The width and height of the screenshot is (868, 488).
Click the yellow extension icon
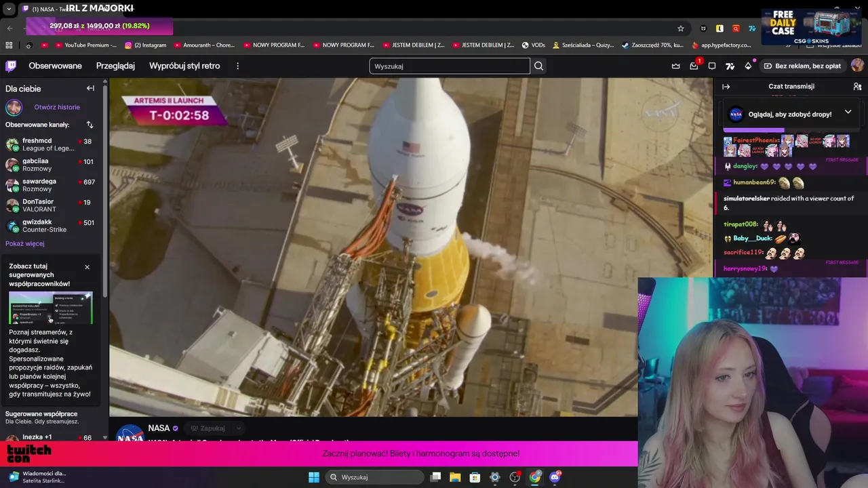click(x=719, y=28)
